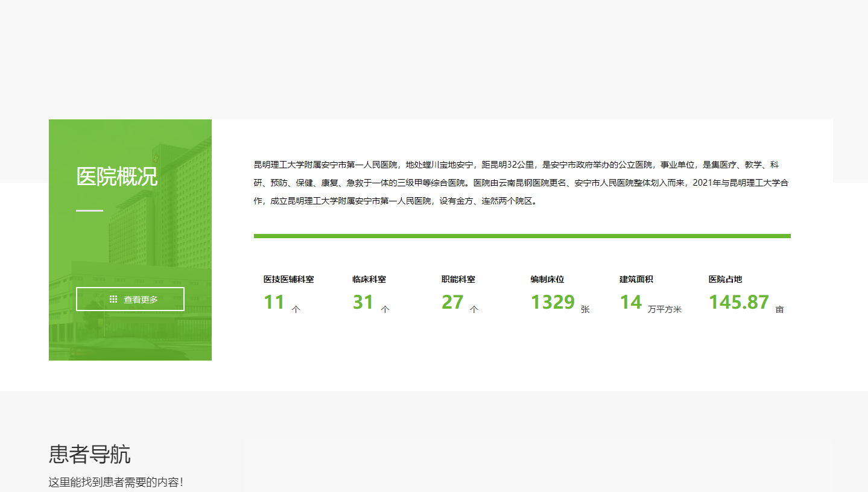Click the land area value 145.87
The height and width of the screenshot is (492, 868).
click(x=739, y=302)
